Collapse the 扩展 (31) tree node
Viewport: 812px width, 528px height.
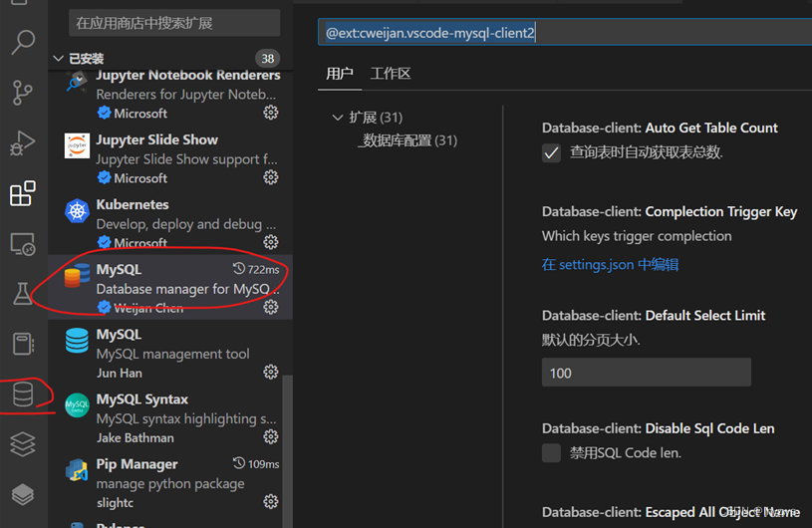(x=338, y=118)
